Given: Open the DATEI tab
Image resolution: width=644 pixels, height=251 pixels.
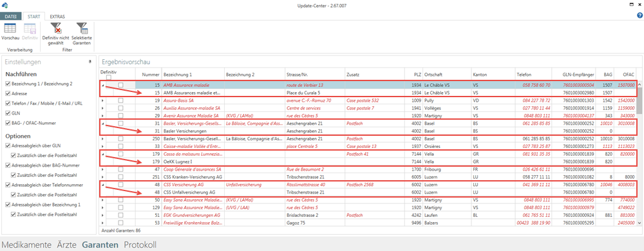Looking at the screenshot, I should pyautogui.click(x=10, y=17).
